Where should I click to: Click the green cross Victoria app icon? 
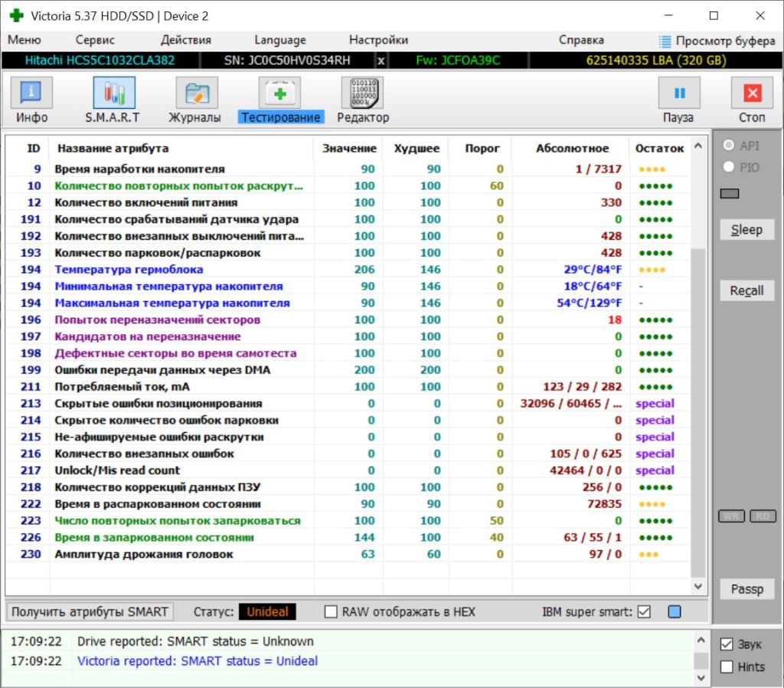click(17, 15)
